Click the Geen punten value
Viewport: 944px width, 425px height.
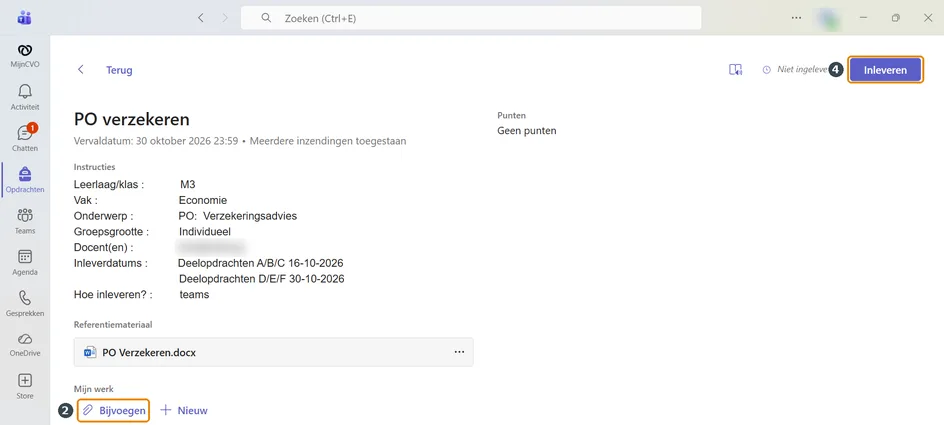527,131
